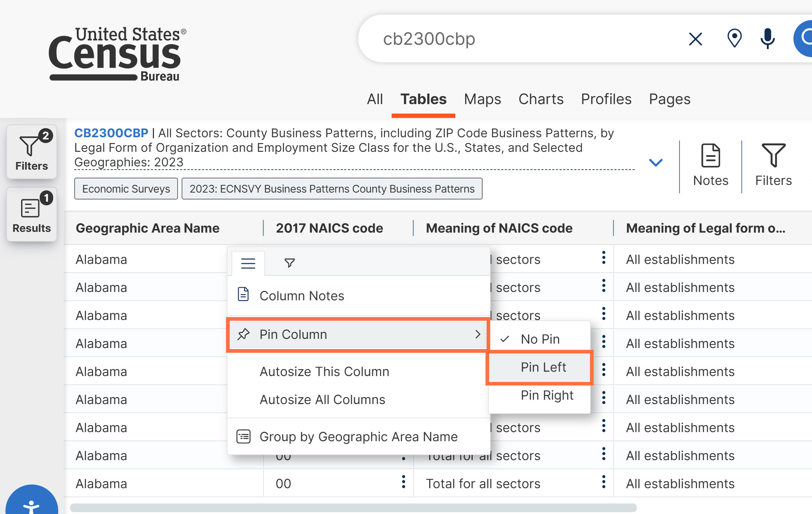
Task: Click the Economic Surveys tag button
Action: coord(126,189)
